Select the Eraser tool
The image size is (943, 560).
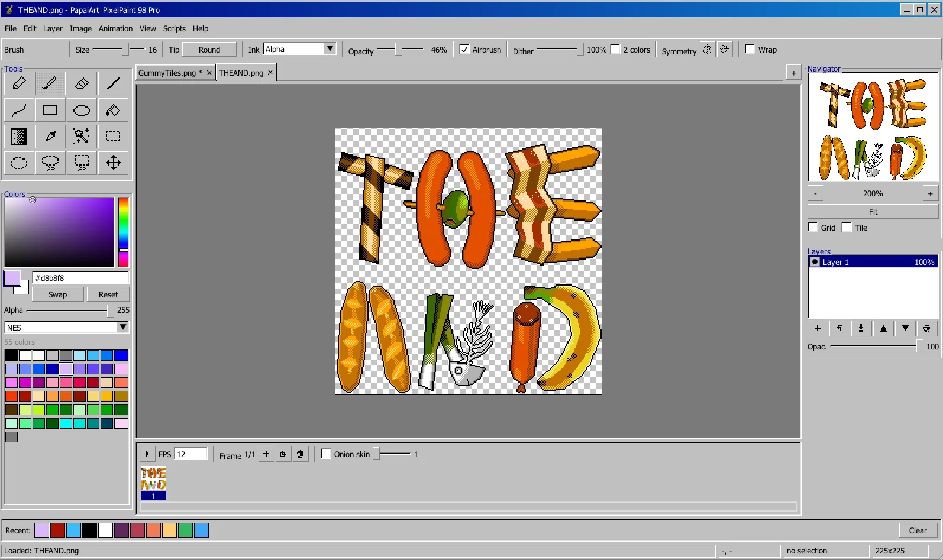[x=82, y=83]
